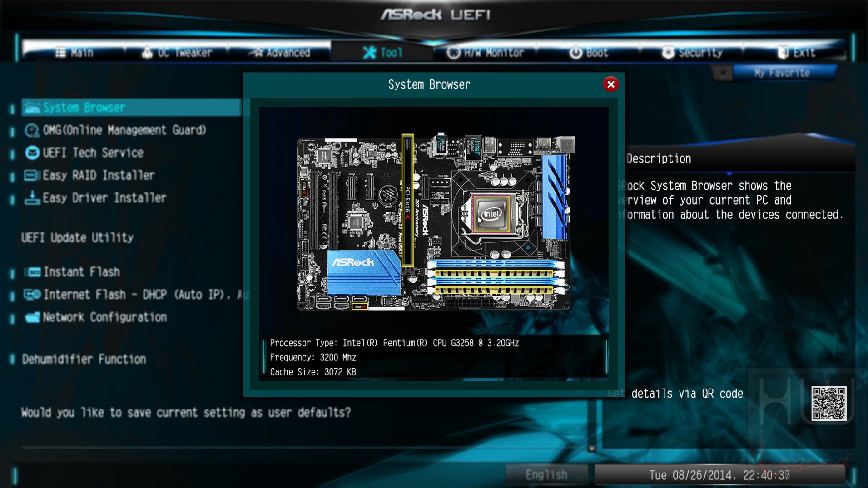Screen dimensions: 868x488
Task: Select the Intel CPU socket on motherboard
Action: point(492,214)
